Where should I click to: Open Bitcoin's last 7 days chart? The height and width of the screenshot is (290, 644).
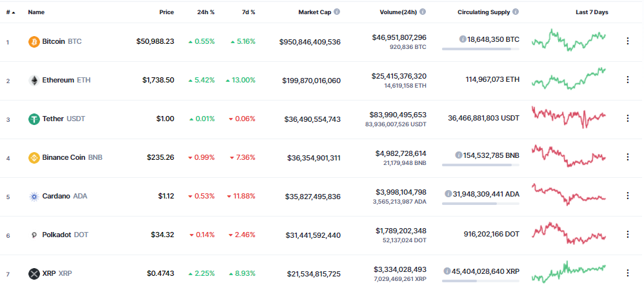pyautogui.click(x=569, y=39)
